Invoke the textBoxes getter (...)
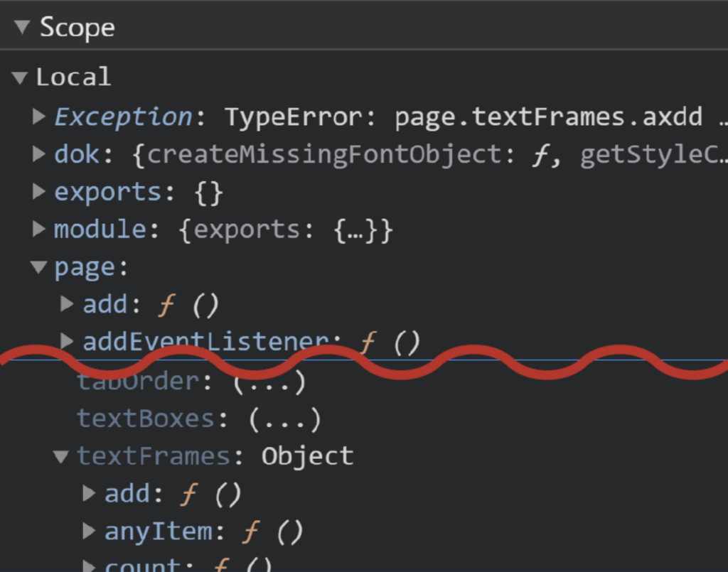This screenshot has height=572, width=728. point(284,419)
